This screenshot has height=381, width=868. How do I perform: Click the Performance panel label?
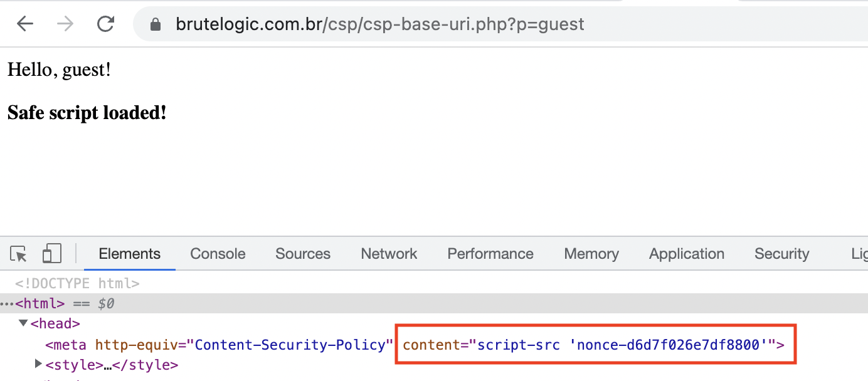coord(490,253)
